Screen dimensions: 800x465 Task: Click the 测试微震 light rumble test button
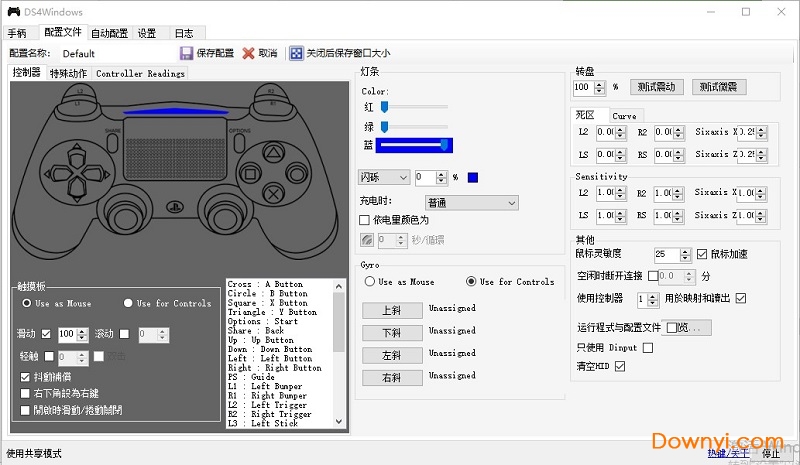(x=719, y=87)
